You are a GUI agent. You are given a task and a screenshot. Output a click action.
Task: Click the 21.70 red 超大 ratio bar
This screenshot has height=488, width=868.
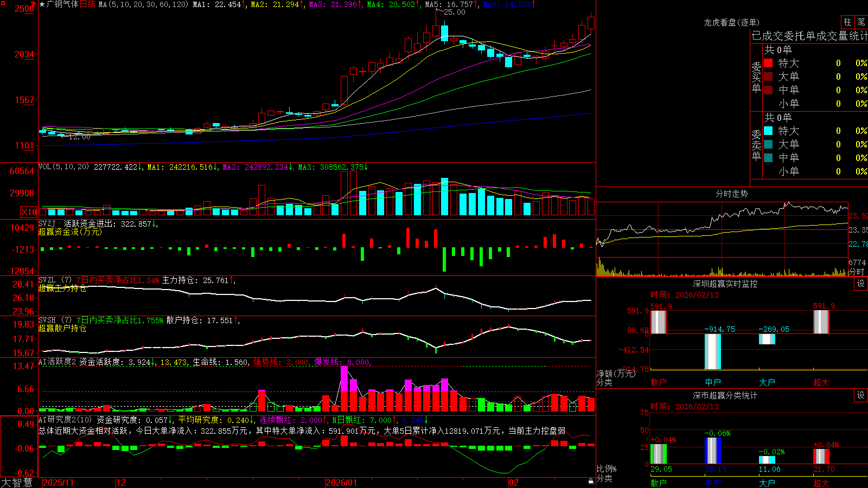[821, 457]
